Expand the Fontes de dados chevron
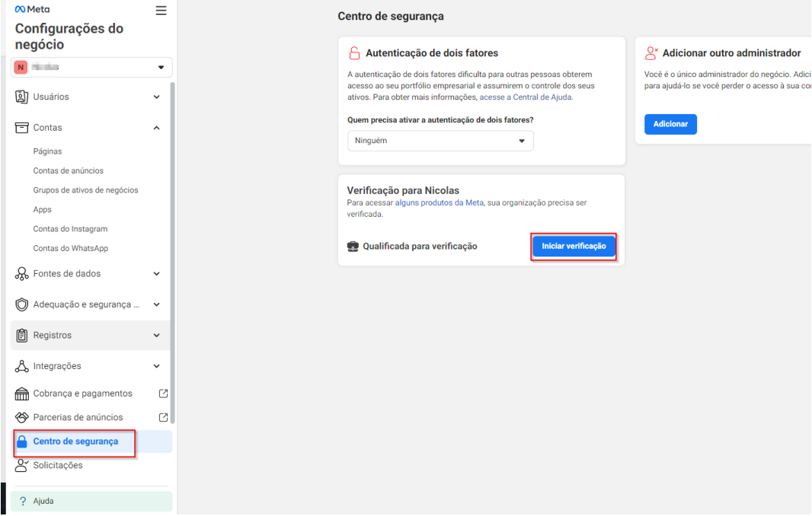This screenshot has width=812, height=516. [x=156, y=274]
